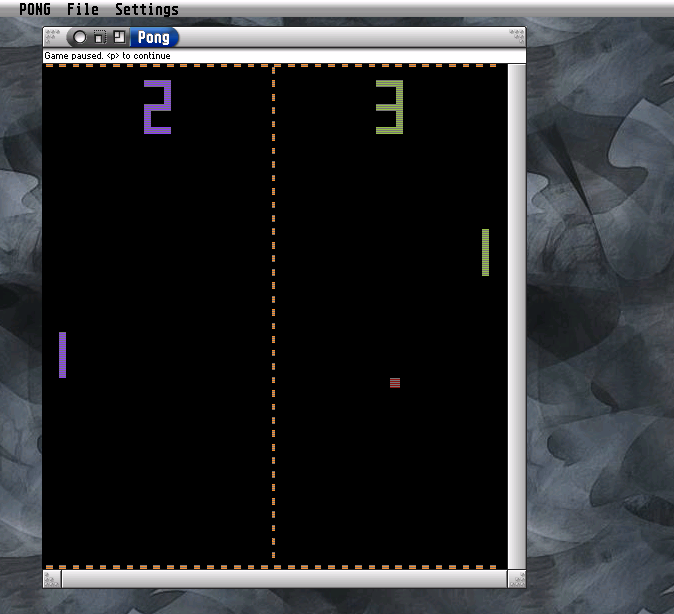Open the PONG menu
674x614 pixels.
35,9
